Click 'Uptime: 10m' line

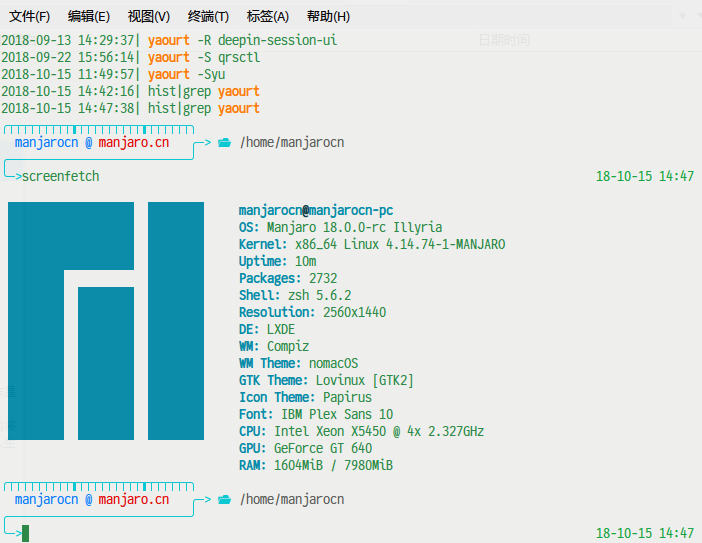tap(278, 261)
